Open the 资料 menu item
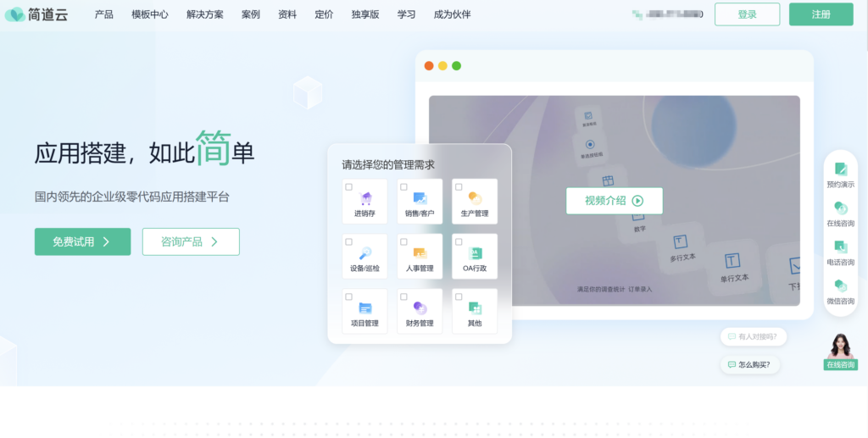 [x=287, y=14]
